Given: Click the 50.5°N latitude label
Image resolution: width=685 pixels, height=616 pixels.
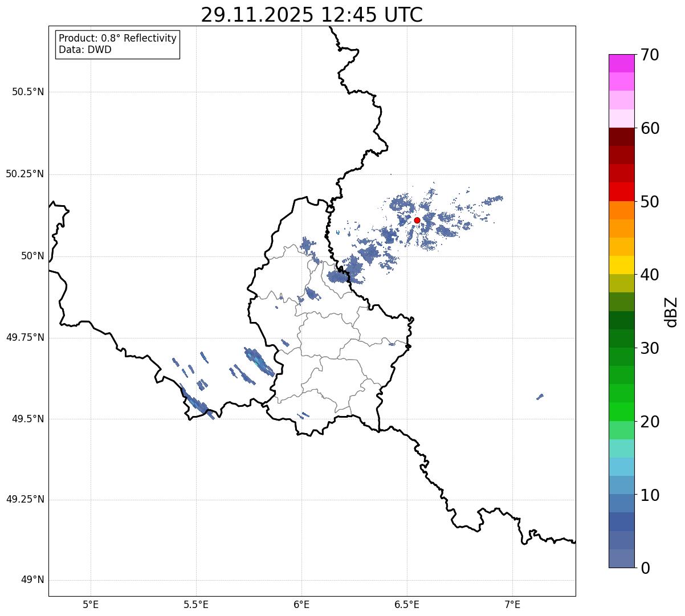Looking at the screenshot, I should coord(28,92).
